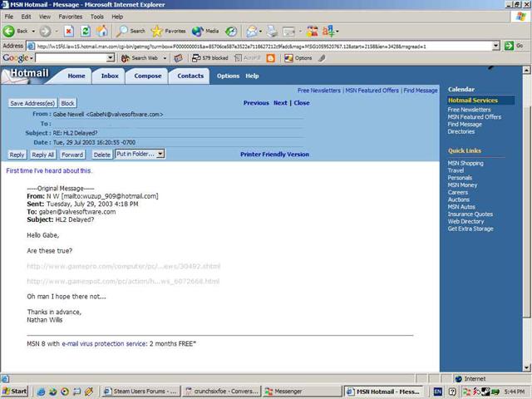Viewport: 532px width, 399px height.
Task: Switch to Messenger taskbar window
Action: click(302, 392)
